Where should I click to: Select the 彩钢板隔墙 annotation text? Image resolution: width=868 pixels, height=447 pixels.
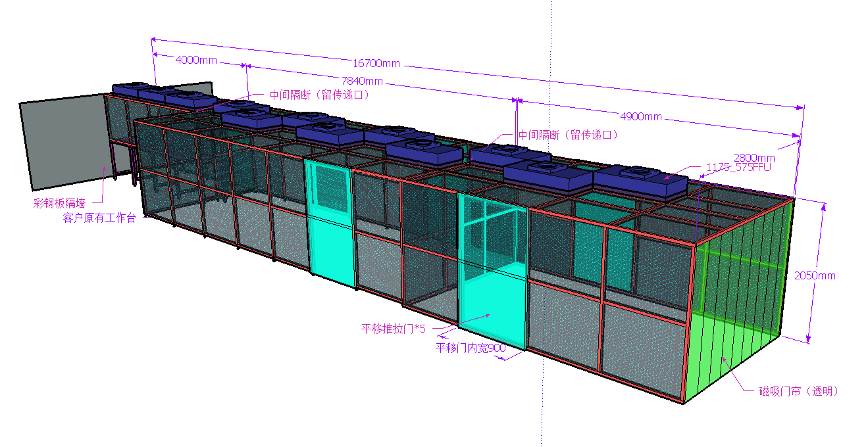(59, 203)
